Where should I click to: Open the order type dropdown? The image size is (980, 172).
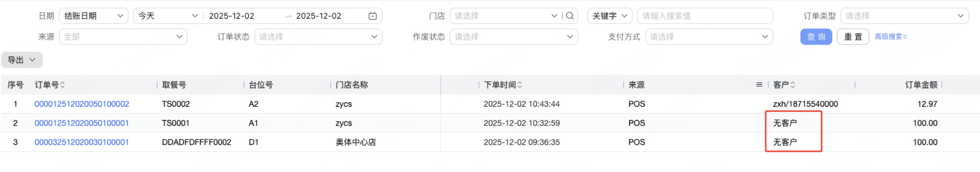(904, 16)
